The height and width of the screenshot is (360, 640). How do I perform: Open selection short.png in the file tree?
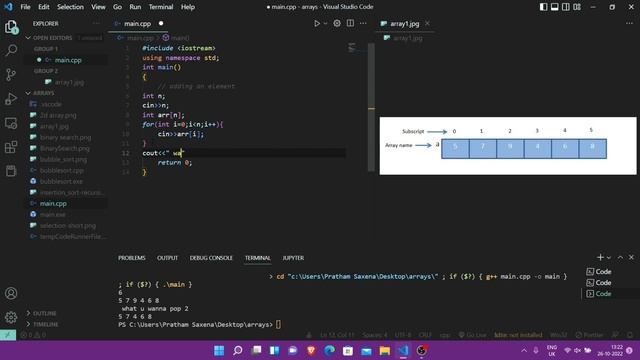(x=67, y=225)
